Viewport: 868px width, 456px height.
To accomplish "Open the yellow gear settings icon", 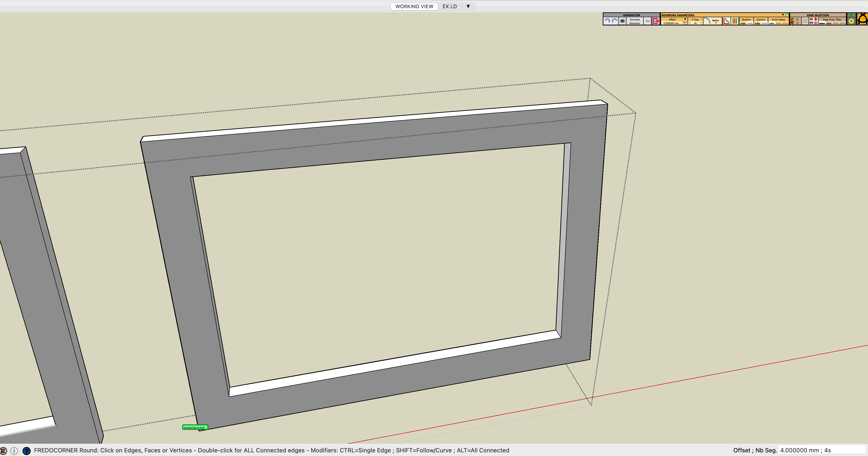I will (x=851, y=21).
